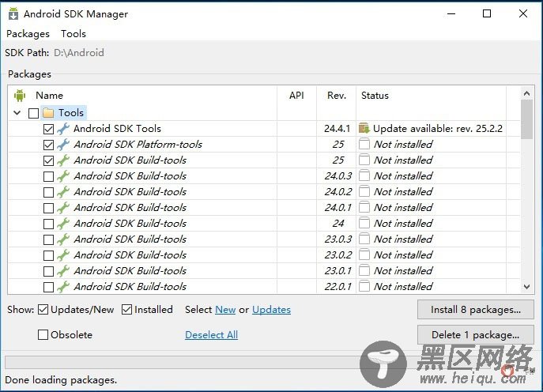Screen dimensions: 543x392
Task: Toggle the Updates/New show checkbox
Action: click(x=43, y=310)
